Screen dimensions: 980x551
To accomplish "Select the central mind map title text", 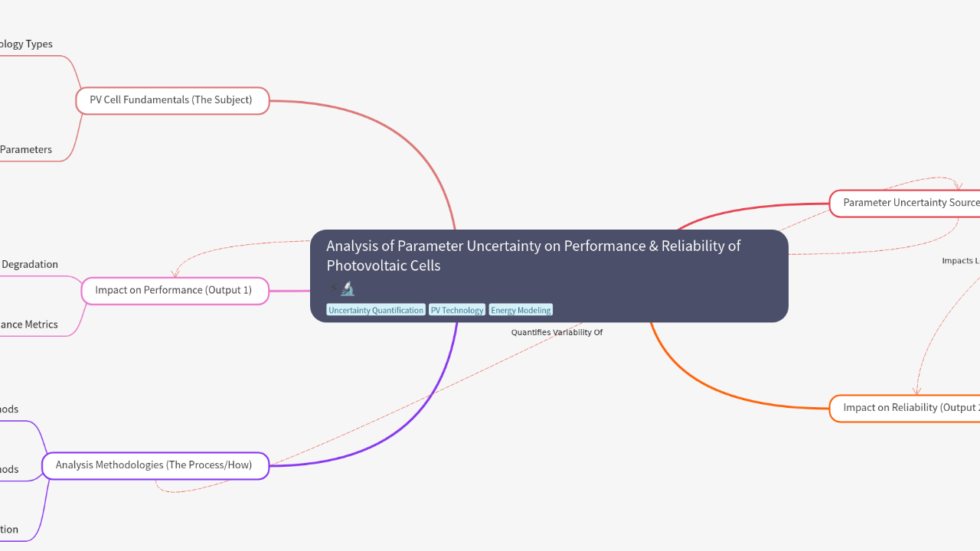I will [x=533, y=256].
